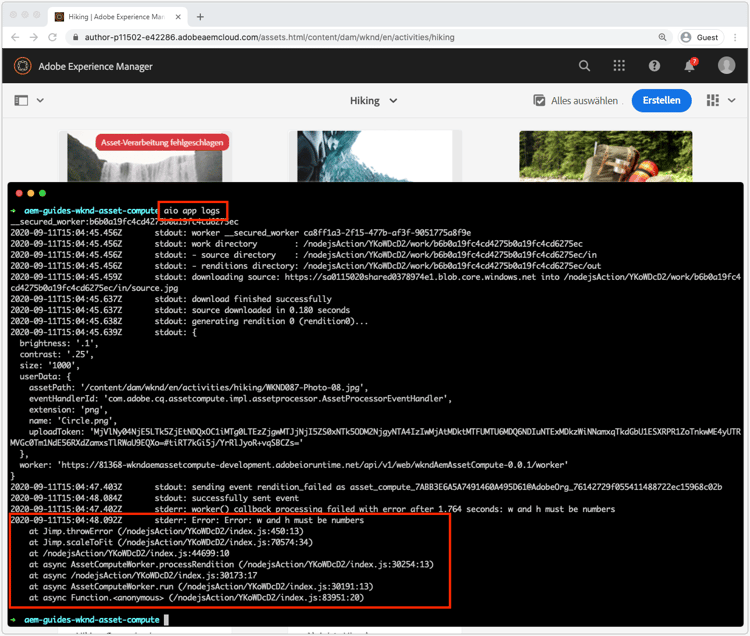The image size is (750, 636).
Task: Click the assetPath WKND087-Photo-08.jpg line
Action: 198,388
